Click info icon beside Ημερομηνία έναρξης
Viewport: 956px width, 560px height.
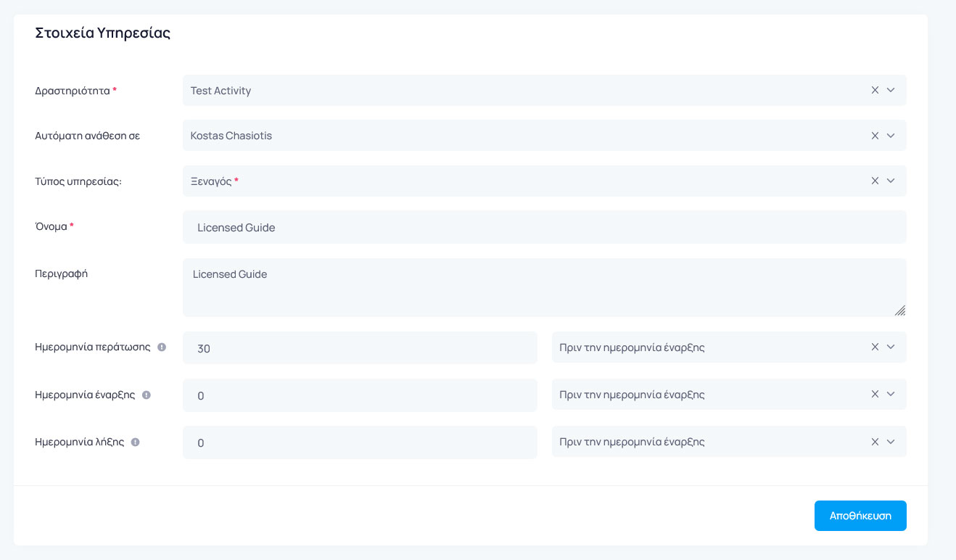(x=147, y=395)
